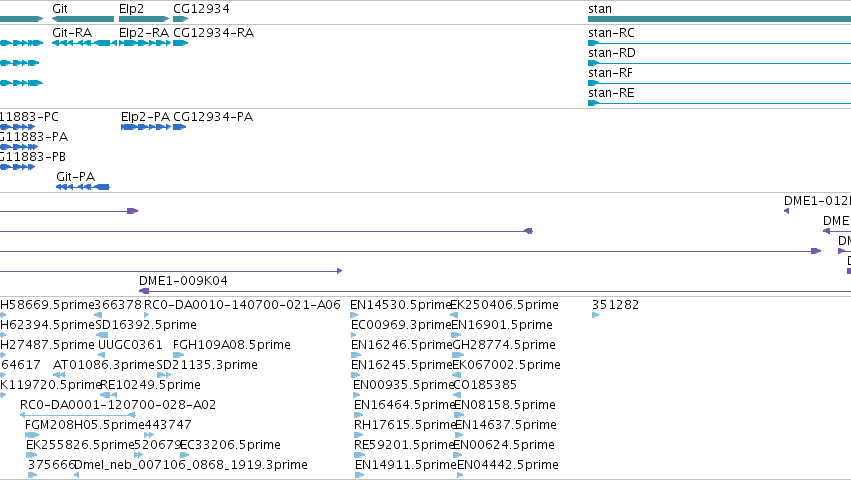Click the RC0-DA0010-140700-021-A06 label
851x480 pixels.
coord(242,305)
